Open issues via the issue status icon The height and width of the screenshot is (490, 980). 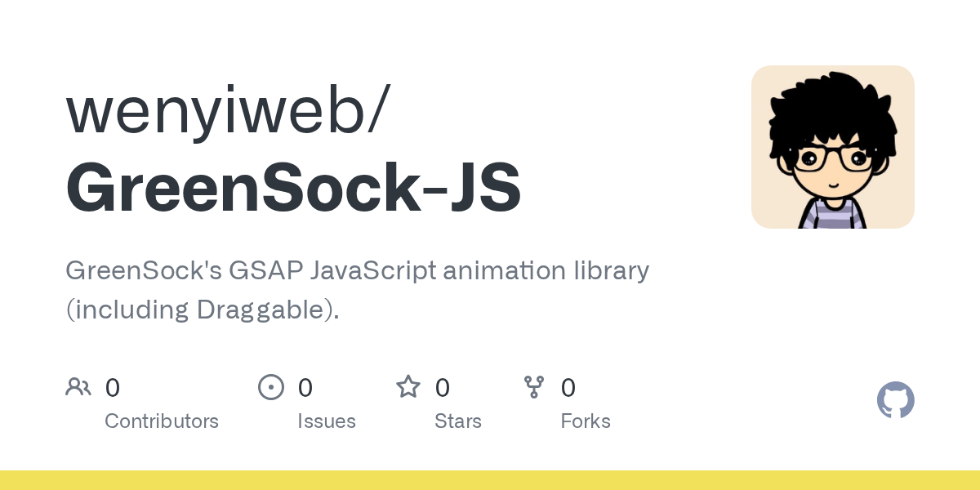click(x=271, y=387)
